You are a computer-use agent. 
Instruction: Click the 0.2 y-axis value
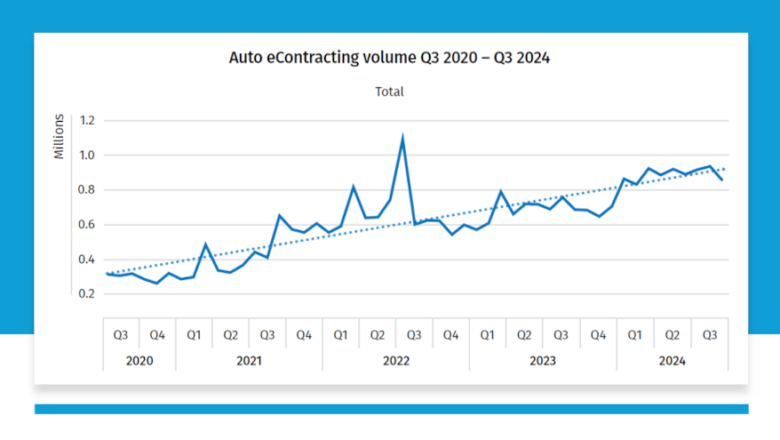pyautogui.click(x=86, y=294)
